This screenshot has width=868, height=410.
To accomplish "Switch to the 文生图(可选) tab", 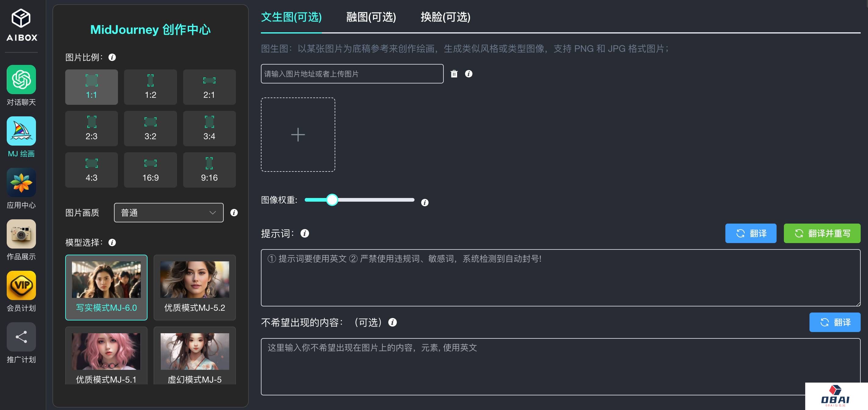I will coord(291,17).
